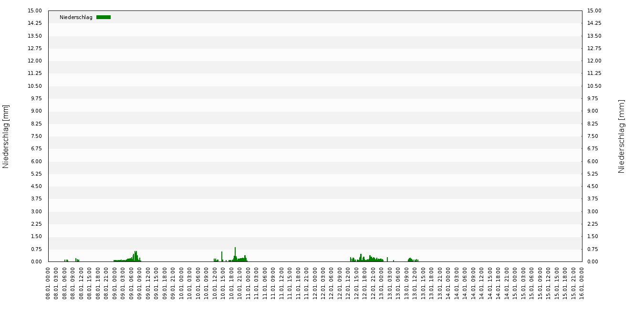Click the 09.01. 00:00 time axis label
This screenshot has height=334, width=644.
(x=115, y=283)
